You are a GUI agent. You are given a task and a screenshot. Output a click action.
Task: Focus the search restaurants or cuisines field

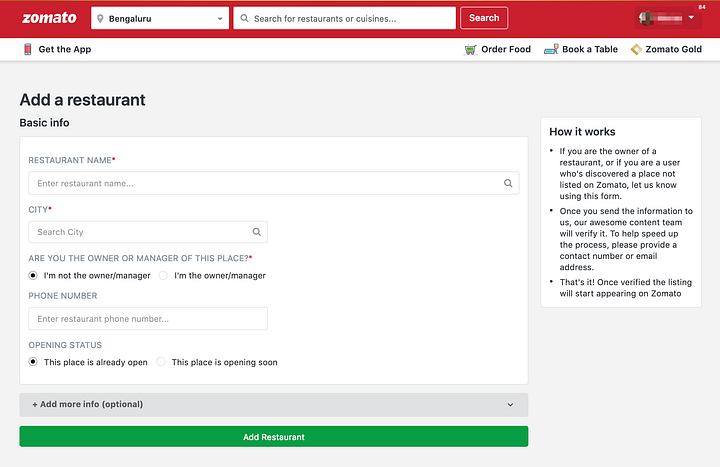(x=344, y=18)
